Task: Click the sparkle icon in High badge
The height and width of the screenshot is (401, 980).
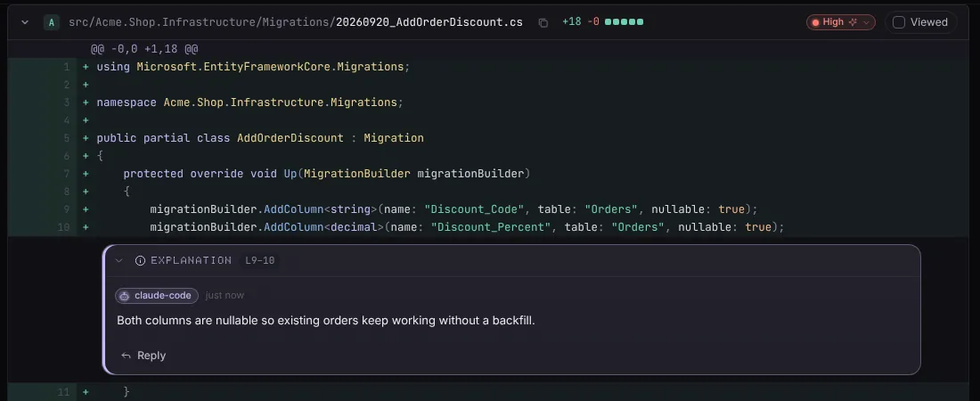Action: point(853,22)
